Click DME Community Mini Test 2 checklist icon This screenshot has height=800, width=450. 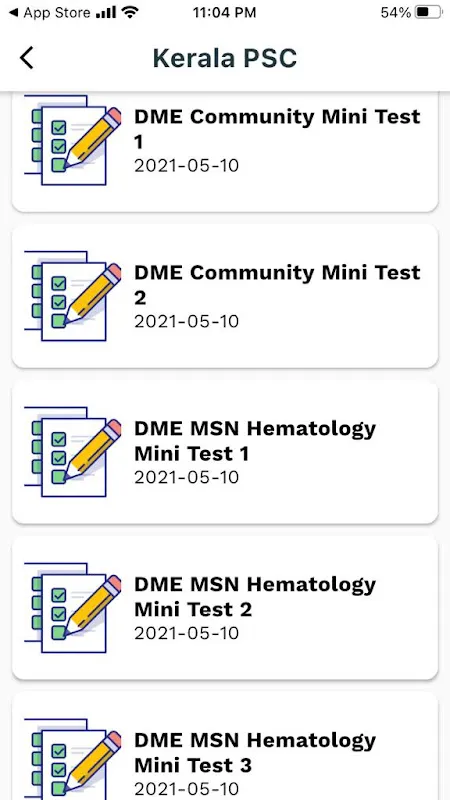73,296
